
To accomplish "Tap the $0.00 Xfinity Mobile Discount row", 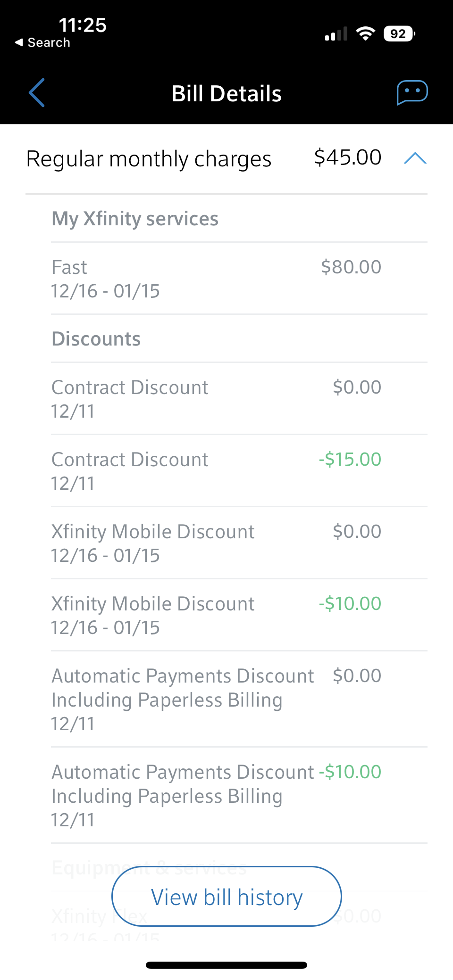I will click(x=216, y=543).
